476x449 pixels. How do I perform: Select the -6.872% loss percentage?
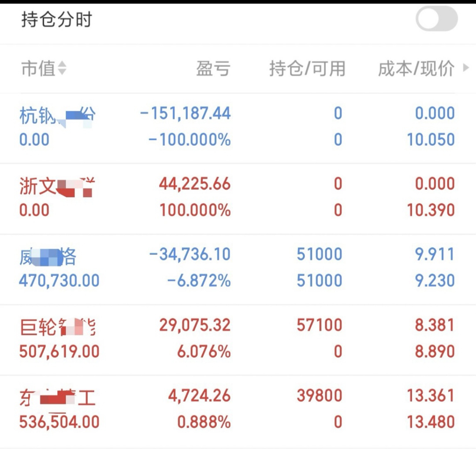(x=199, y=281)
